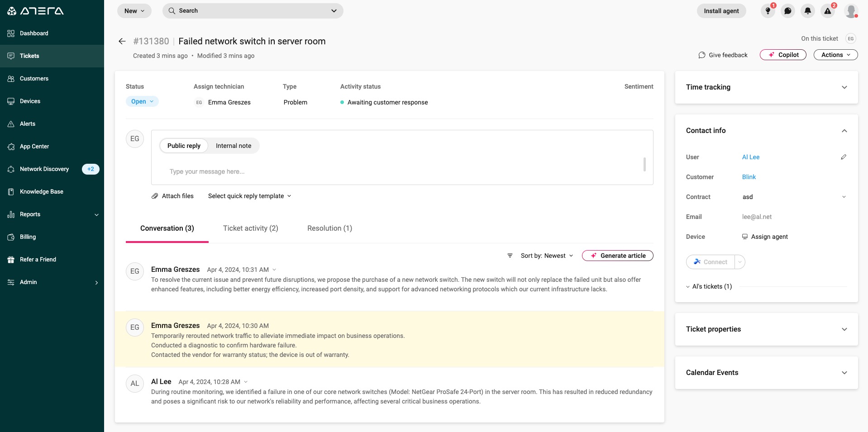Screen dimensions: 868x432
Task: Open Copilot assistant
Action: click(783, 55)
